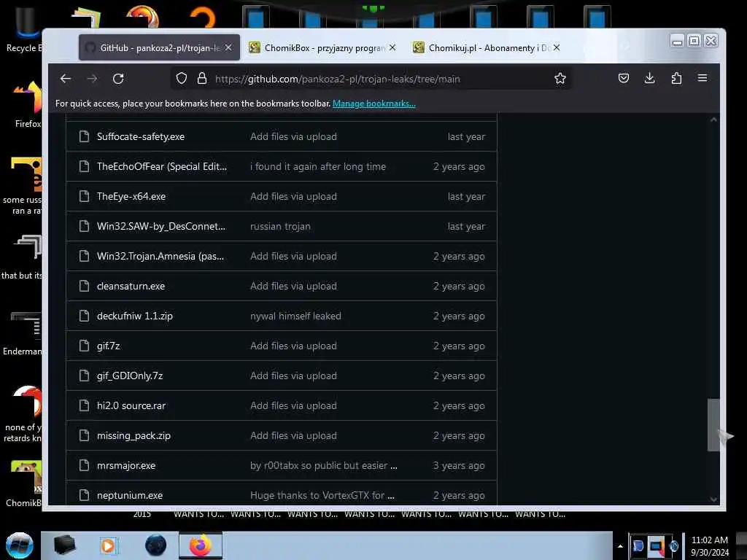Bookmark this page with the star icon
The width and height of the screenshot is (747, 560).
pyautogui.click(x=560, y=79)
